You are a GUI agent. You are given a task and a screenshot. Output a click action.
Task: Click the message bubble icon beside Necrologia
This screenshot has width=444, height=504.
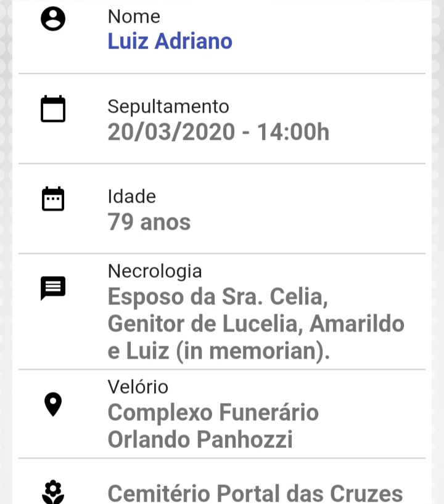point(53,288)
